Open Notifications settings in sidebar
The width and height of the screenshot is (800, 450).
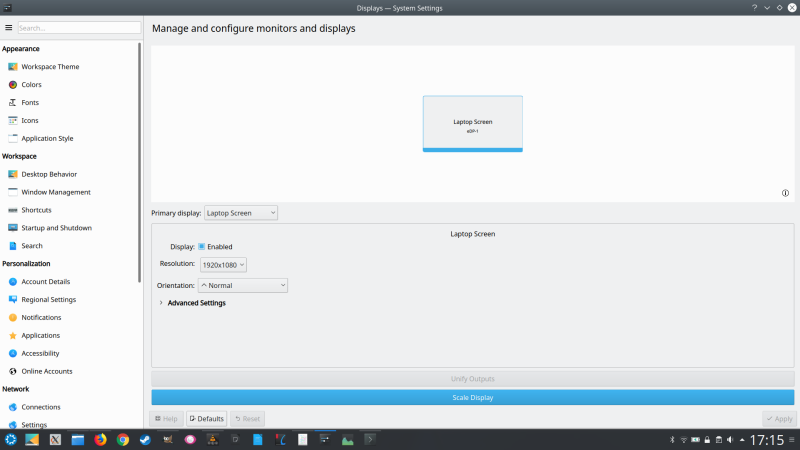pos(48,318)
